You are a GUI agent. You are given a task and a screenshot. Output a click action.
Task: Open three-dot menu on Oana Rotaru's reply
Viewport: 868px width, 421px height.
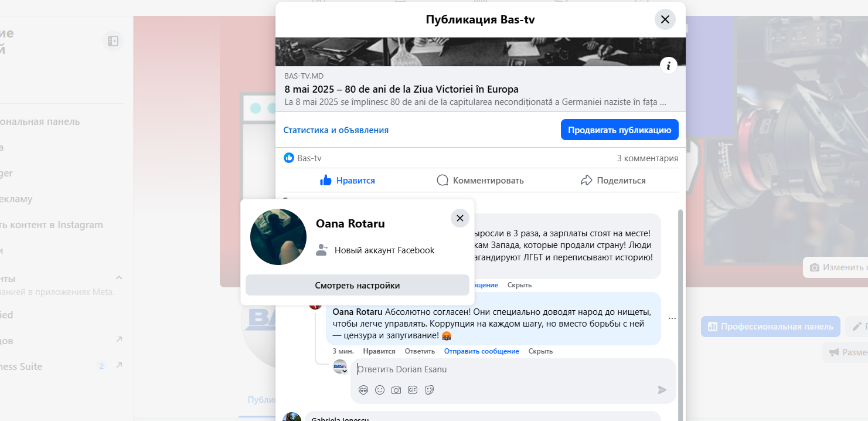click(672, 318)
